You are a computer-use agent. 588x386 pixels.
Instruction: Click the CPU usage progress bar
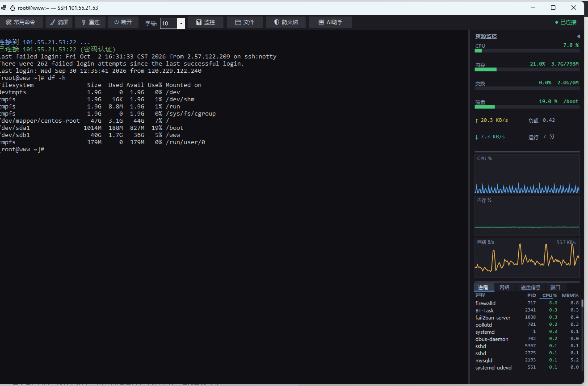click(527, 51)
